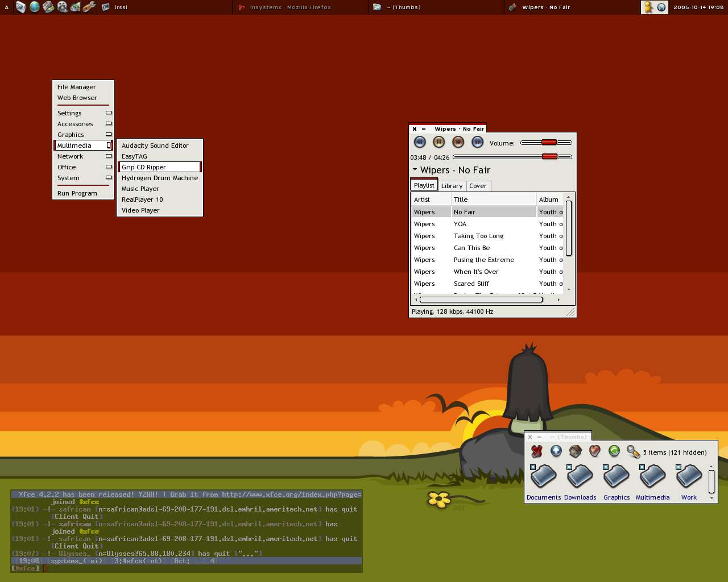Pause playback in the music player
This screenshot has width=728, height=582.
tap(439, 142)
